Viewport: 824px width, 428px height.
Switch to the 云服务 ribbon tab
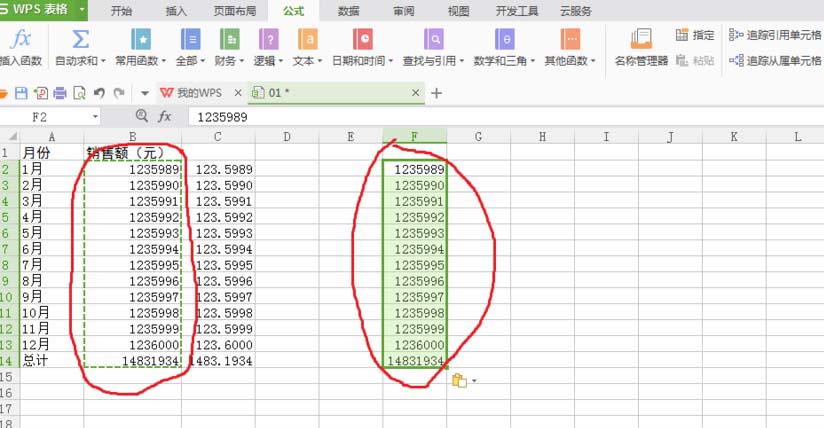(x=576, y=11)
